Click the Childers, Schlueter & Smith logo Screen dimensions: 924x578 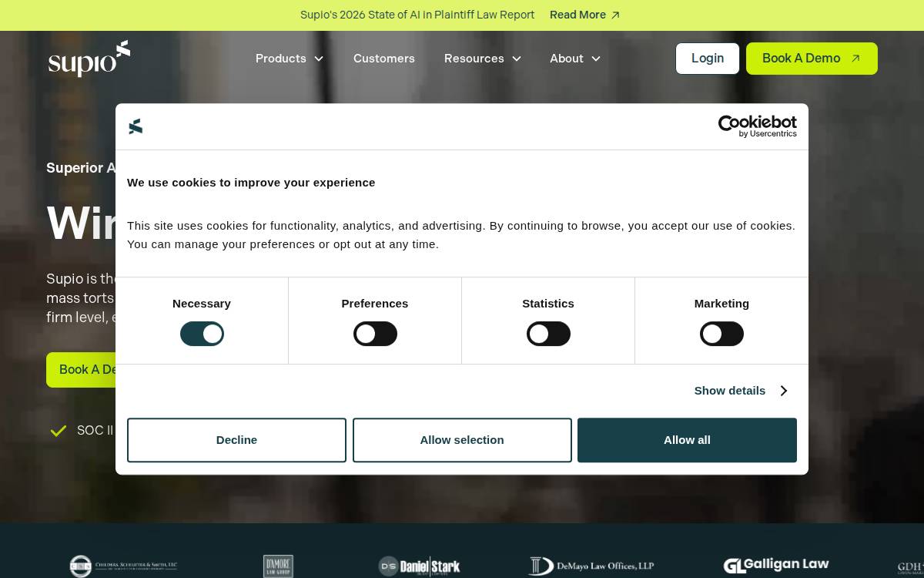pos(123,566)
